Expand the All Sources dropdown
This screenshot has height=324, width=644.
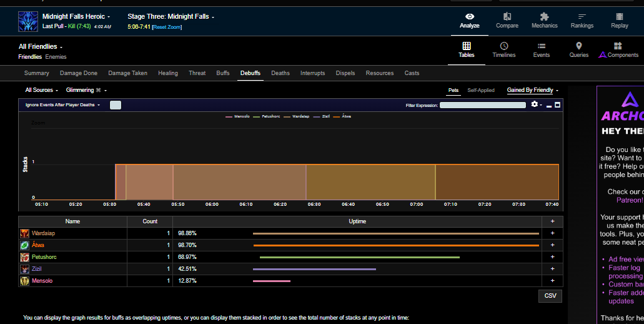[41, 91]
